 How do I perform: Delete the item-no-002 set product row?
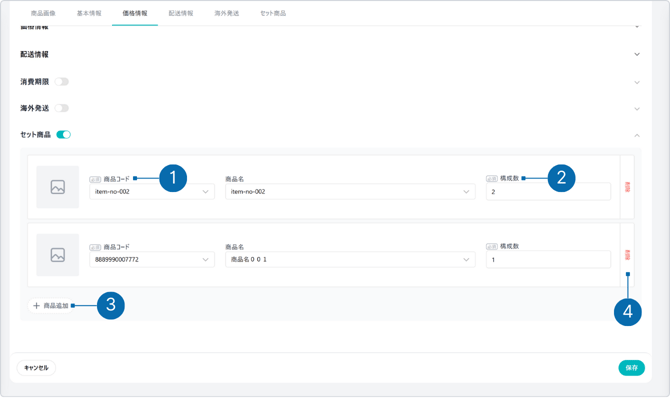pos(627,187)
